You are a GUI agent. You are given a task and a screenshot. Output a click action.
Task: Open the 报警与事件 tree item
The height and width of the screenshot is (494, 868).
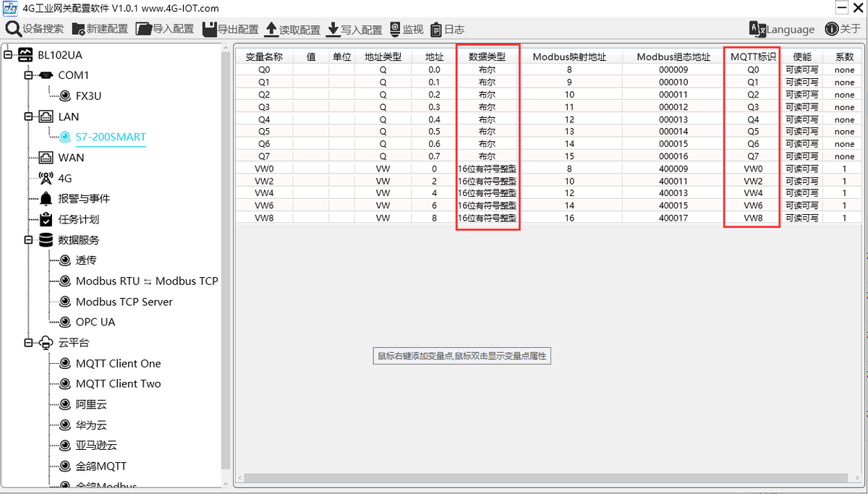[x=84, y=199]
